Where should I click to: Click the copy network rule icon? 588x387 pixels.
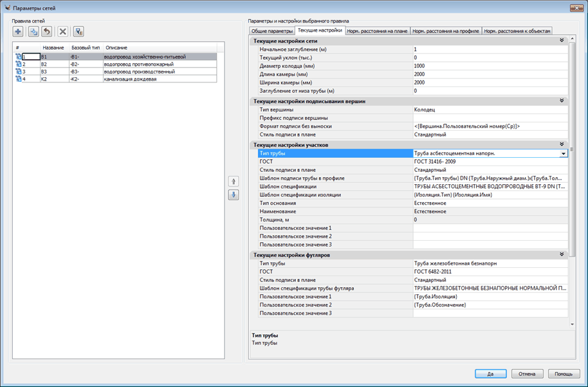click(x=33, y=31)
